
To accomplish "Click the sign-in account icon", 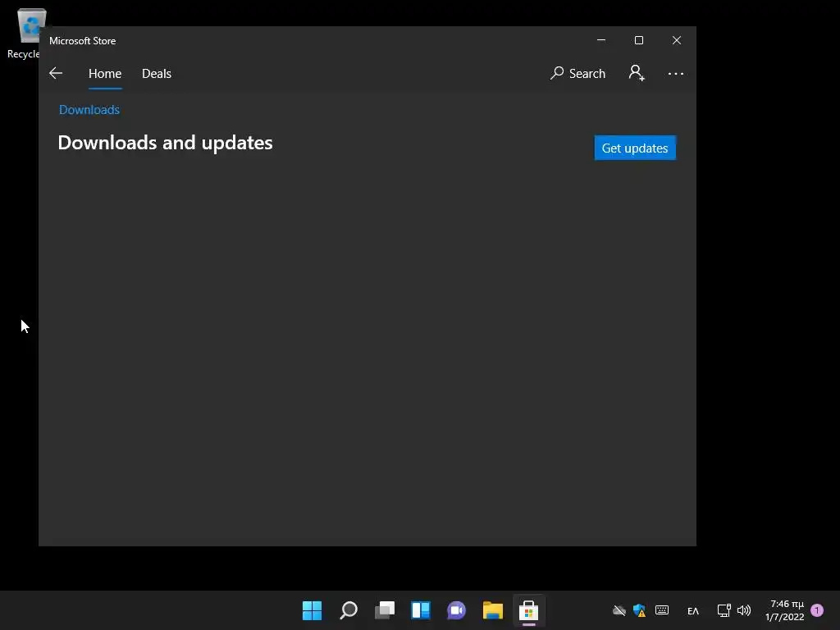I will 637,73.
